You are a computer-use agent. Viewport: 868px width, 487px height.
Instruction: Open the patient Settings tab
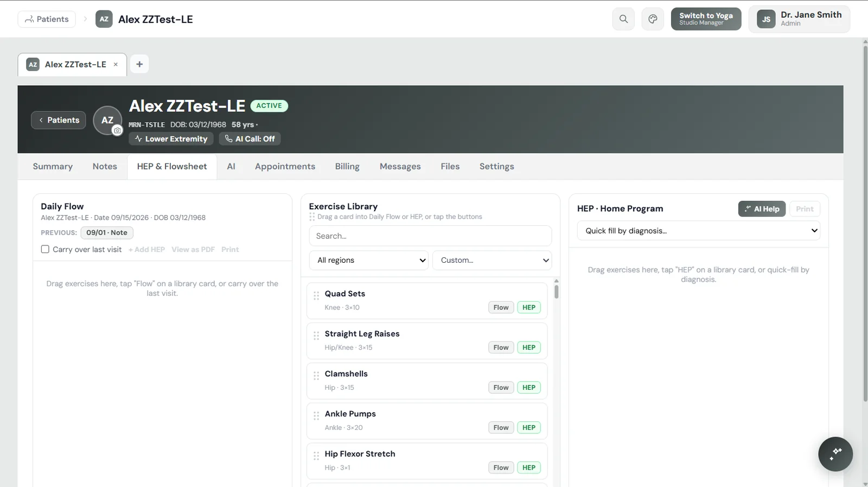497,167
